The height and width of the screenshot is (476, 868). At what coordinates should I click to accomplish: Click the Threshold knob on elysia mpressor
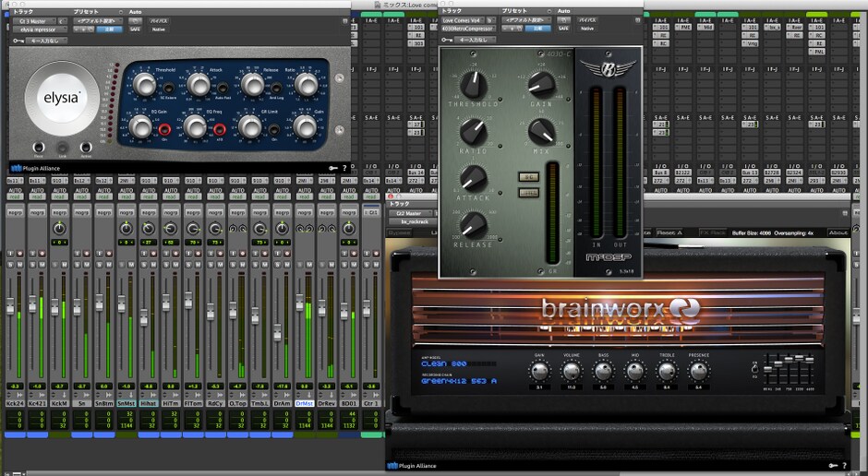click(x=144, y=85)
